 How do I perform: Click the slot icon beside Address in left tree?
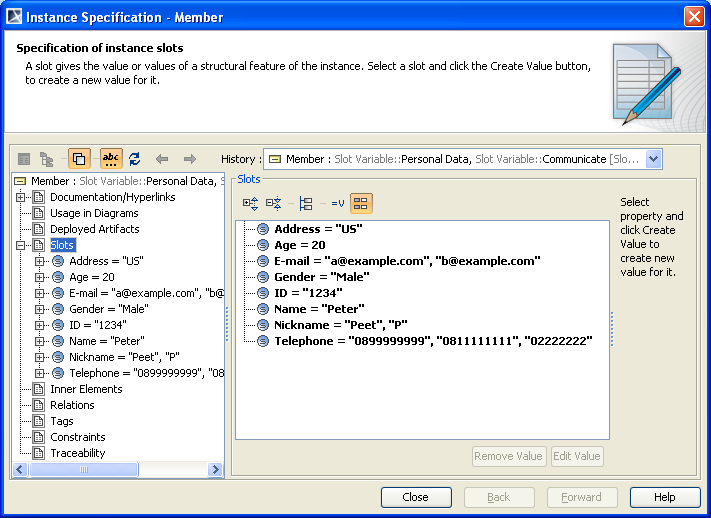point(58,261)
